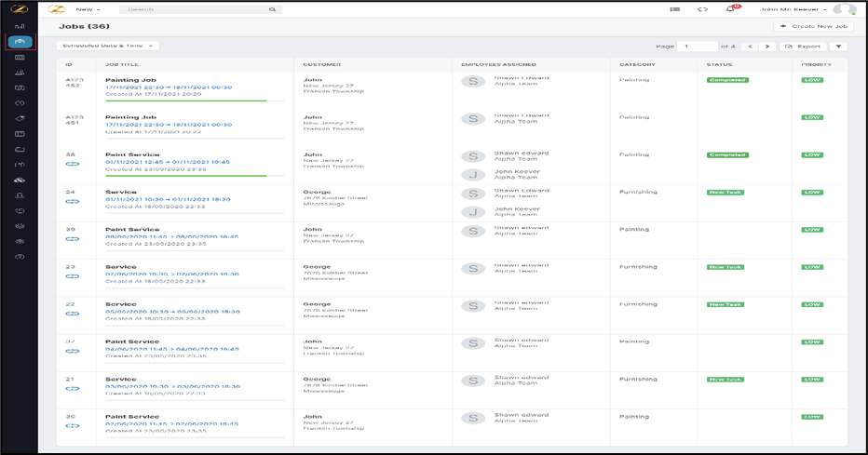Open the filter funnel dropdown
Image resolution: width=868 pixels, height=455 pixels.
[x=838, y=46]
